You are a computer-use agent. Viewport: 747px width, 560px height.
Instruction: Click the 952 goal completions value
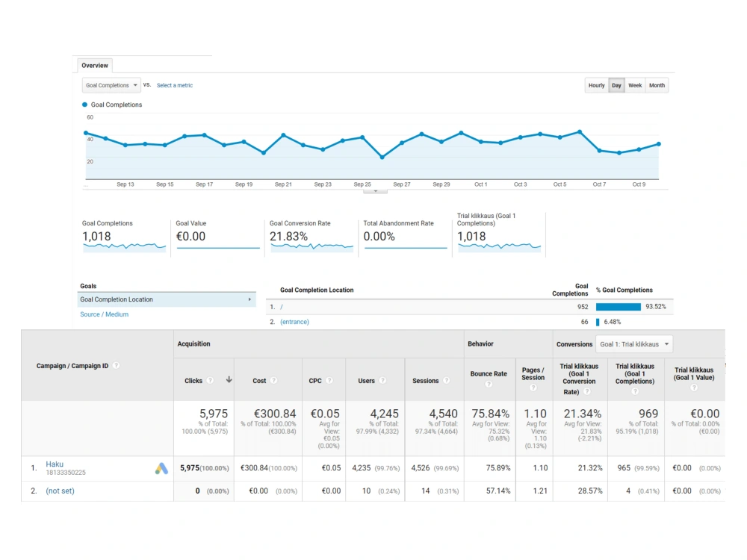click(x=583, y=307)
